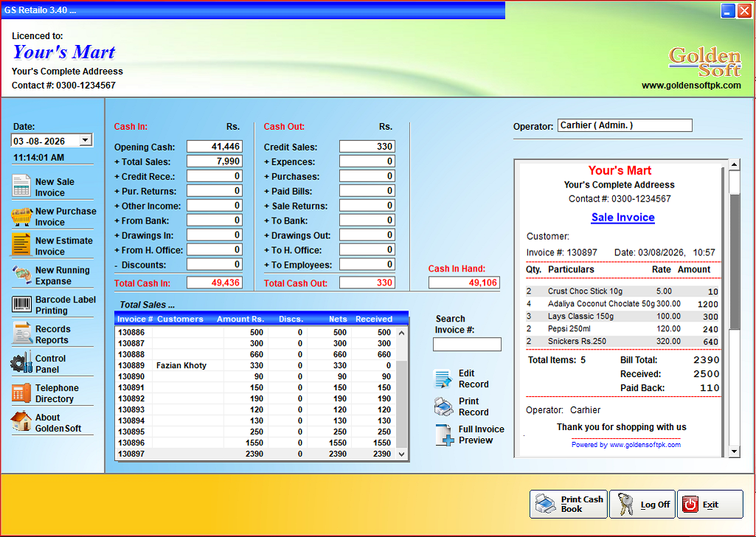Open the New Sale Invoice icon
The image size is (756, 537).
21,186
